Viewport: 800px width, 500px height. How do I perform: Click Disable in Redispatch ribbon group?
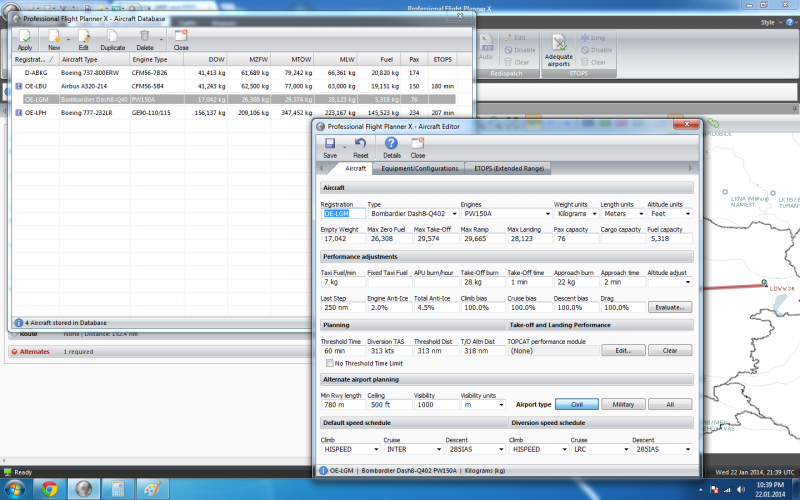pos(520,50)
